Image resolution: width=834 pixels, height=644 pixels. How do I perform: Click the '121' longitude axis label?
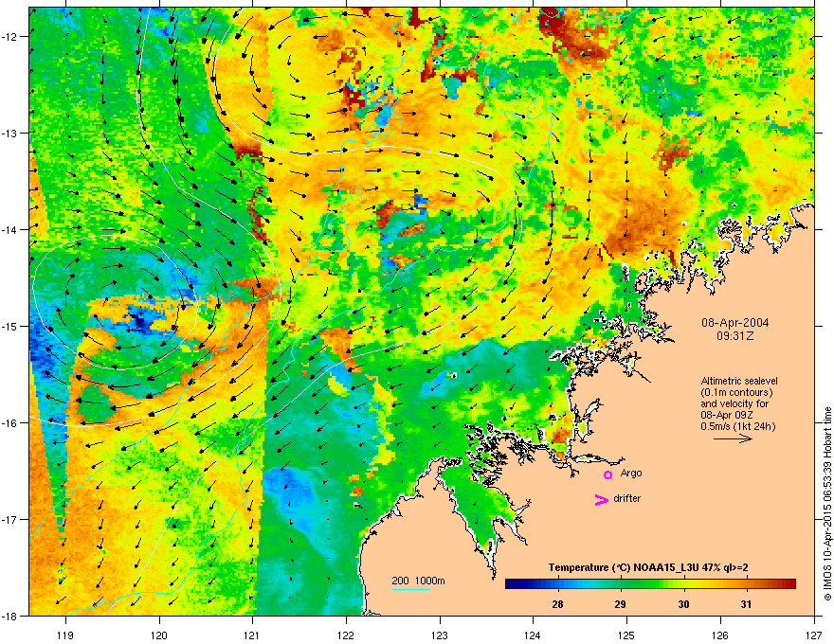pos(253,635)
